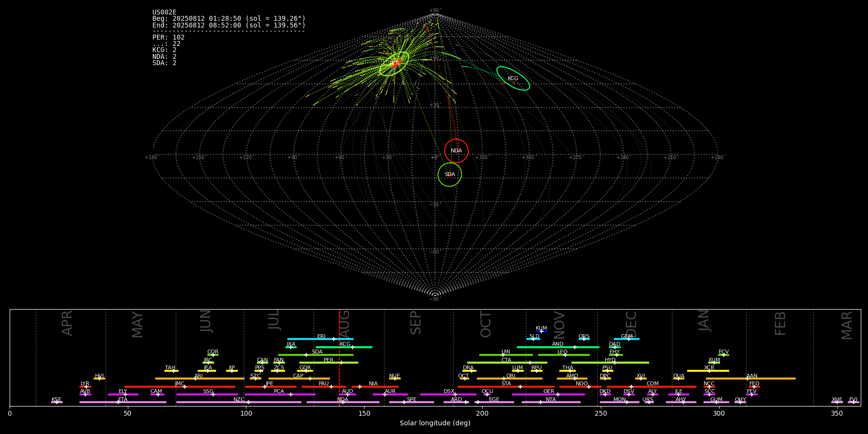This screenshot has width=868, height=434.
Task: Click the HYD shower label in timeline
Action: [610, 360]
